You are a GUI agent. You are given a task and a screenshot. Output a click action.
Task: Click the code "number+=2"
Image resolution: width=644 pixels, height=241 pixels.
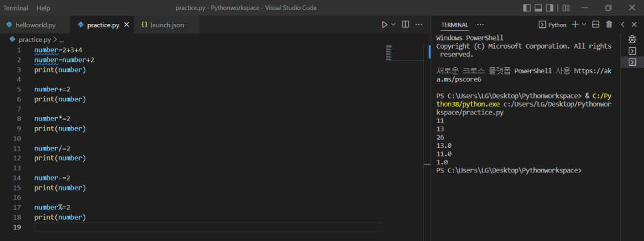tap(52, 89)
